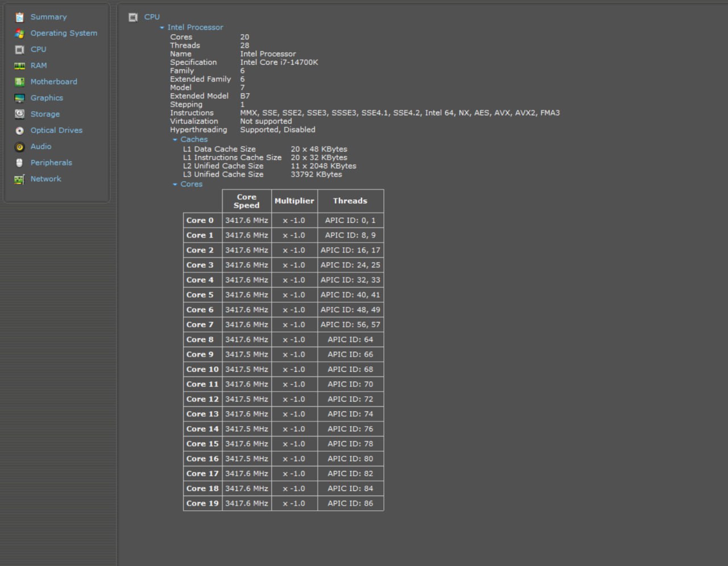This screenshot has height=566, width=728.
Task: Click the 'APIC ID: 0, 1' cell
Action: click(350, 220)
